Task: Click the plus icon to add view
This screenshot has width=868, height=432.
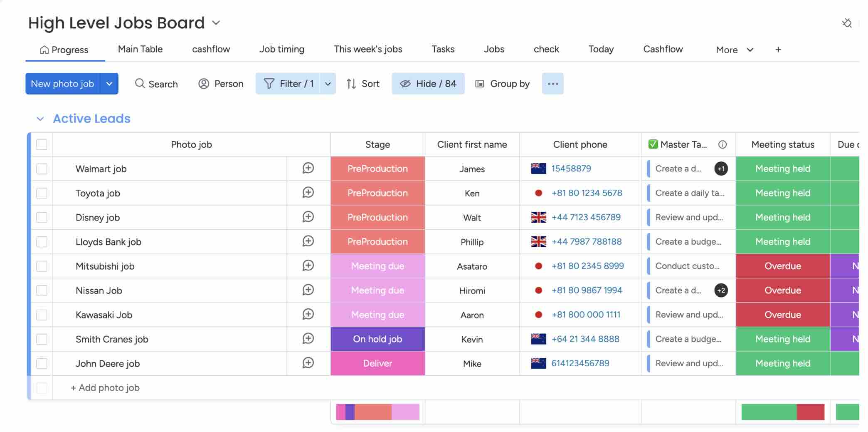Action: click(x=778, y=50)
